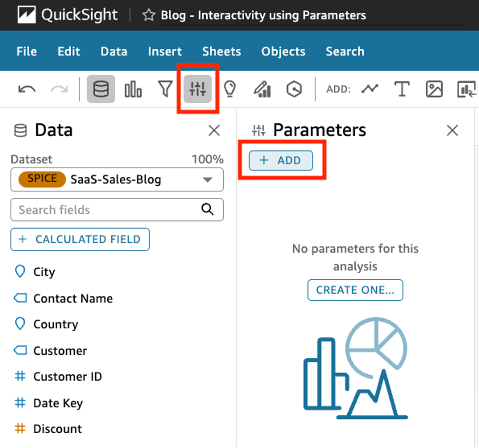The image size is (479, 448).
Task: Open the Edit menu
Action: [x=69, y=51]
